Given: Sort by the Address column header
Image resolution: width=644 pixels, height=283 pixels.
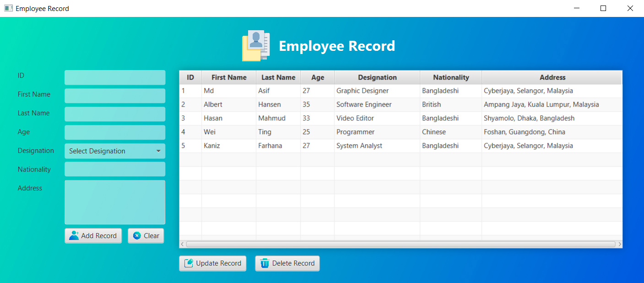Looking at the screenshot, I should tap(552, 77).
